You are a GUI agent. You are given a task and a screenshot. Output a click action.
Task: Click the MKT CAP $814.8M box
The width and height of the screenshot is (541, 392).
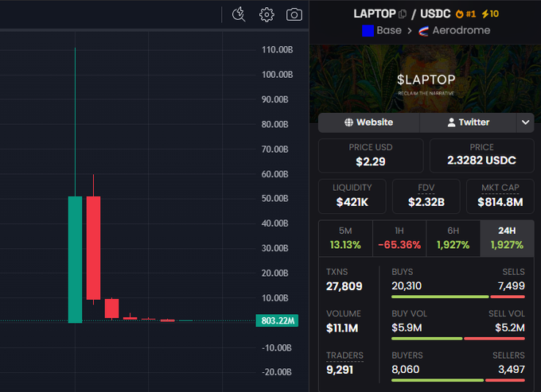pos(500,196)
